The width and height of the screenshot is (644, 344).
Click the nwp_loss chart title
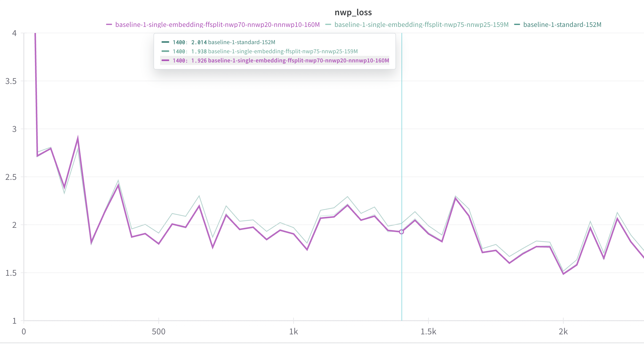click(x=353, y=12)
